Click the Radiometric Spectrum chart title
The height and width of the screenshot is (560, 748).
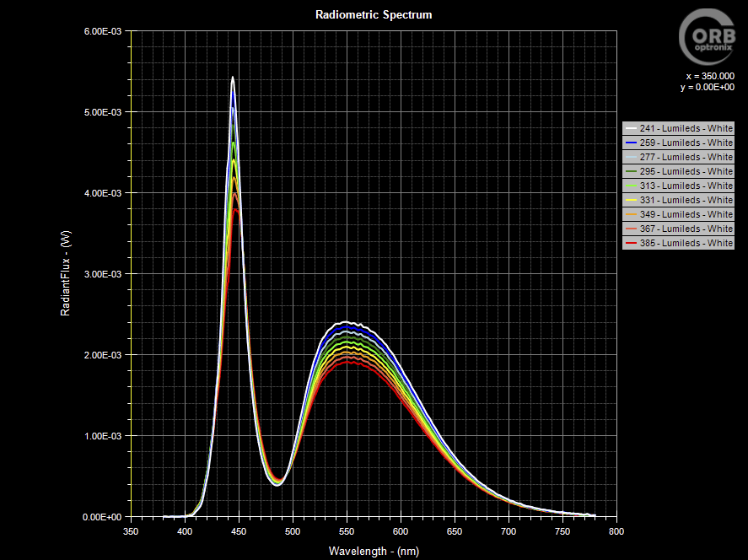pos(374,15)
